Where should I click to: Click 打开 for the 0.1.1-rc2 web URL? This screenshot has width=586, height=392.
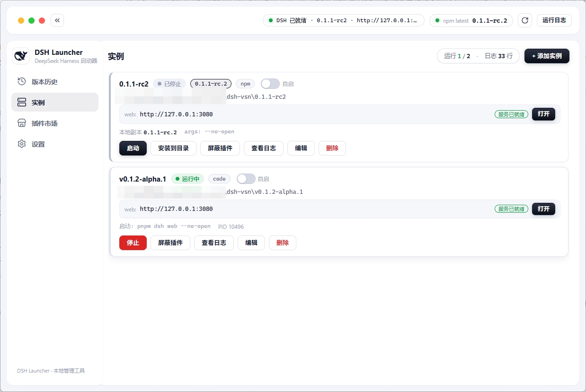pyautogui.click(x=543, y=114)
